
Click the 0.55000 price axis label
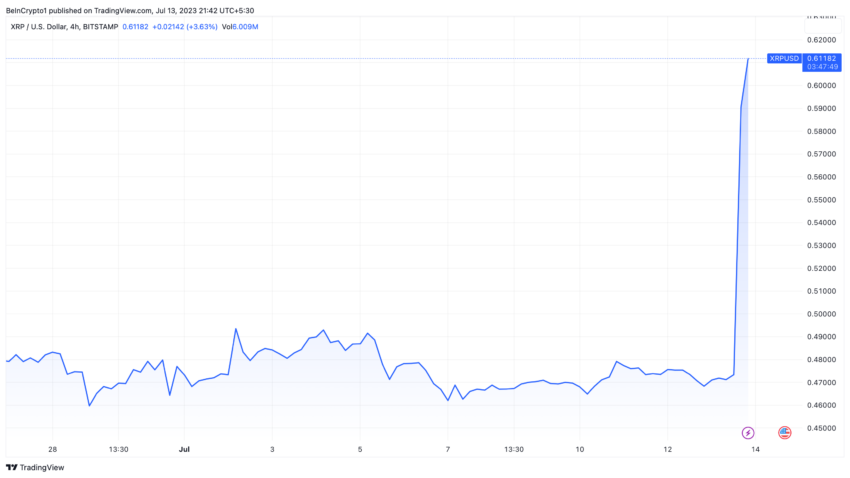[x=819, y=199]
